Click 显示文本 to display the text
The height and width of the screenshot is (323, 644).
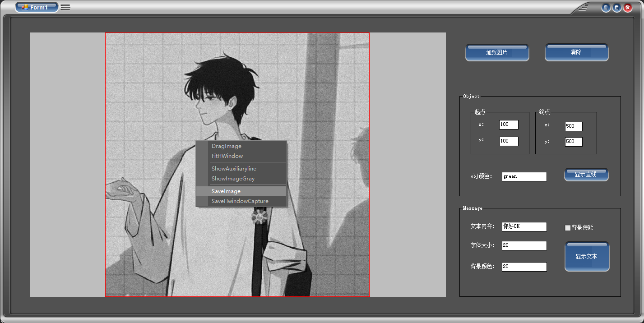click(587, 256)
